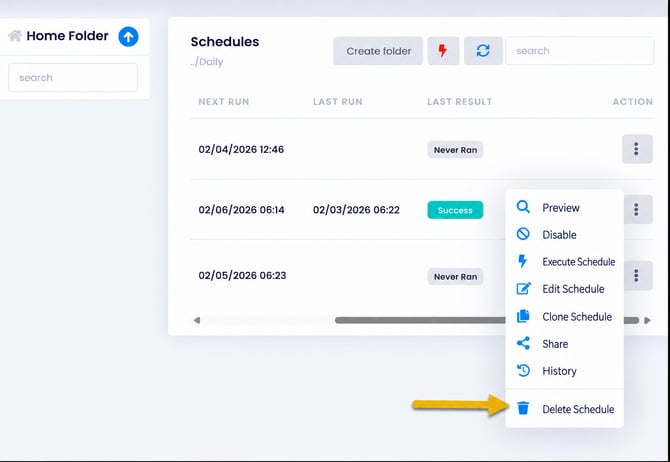Click the 02/03/2026 06:22 last run cell
Image resolution: width=670 pixels, height=462 pixels.
[x=356, y=209]
